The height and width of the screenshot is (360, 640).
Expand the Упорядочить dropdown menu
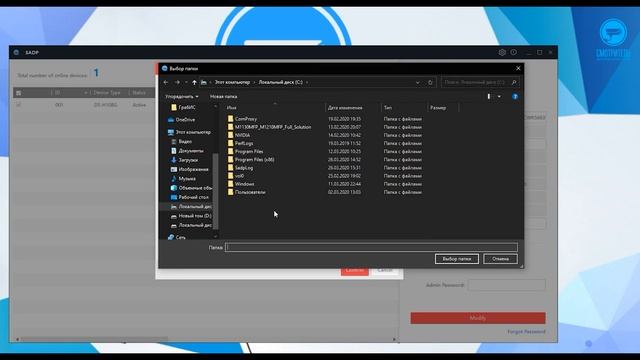tap(182, 97)
